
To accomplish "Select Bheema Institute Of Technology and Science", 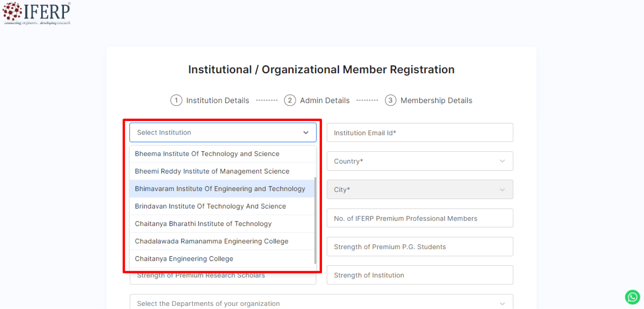I will (x=207, y=154).
